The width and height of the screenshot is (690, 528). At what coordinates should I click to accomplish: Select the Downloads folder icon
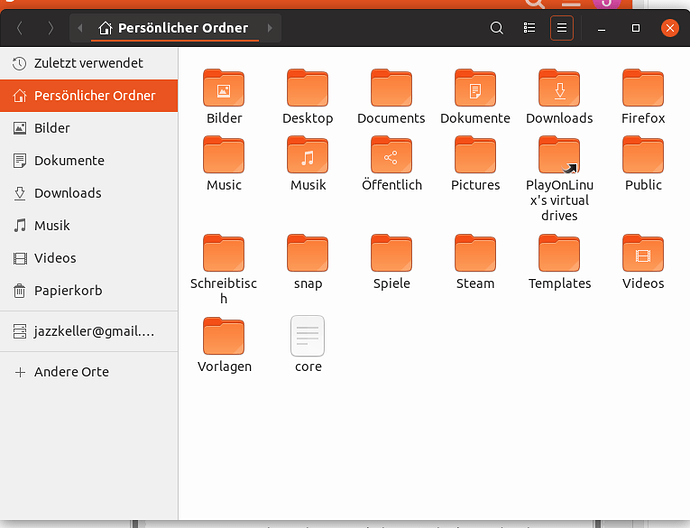(559, 89)
